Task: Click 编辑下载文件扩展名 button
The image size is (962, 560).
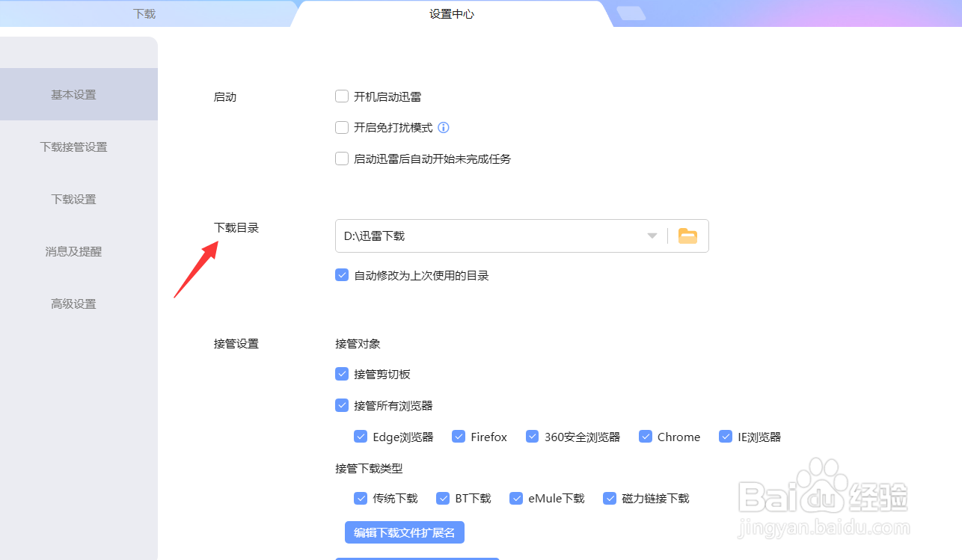Action: click(404, 532)
